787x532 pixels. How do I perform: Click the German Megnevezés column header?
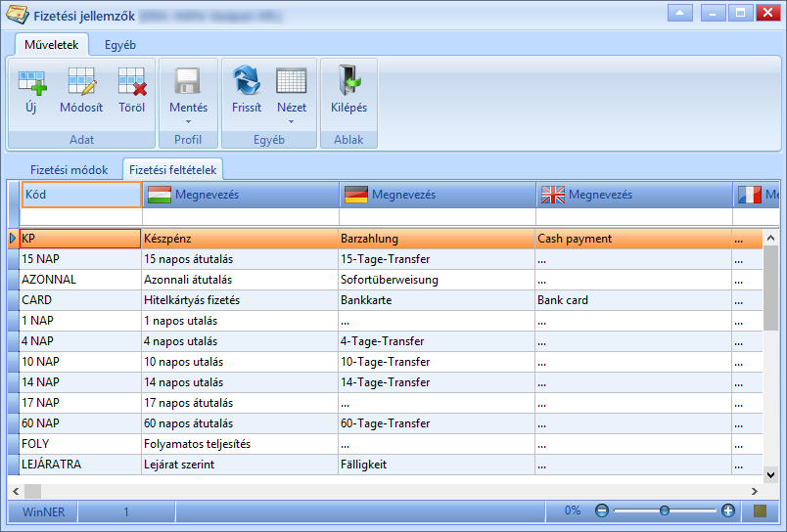438,195
